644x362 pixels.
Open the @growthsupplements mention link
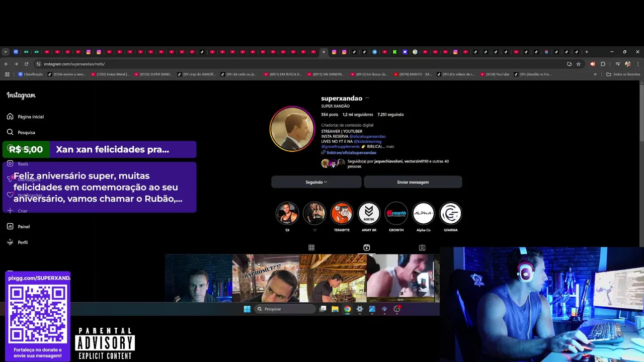coord(341,146)
